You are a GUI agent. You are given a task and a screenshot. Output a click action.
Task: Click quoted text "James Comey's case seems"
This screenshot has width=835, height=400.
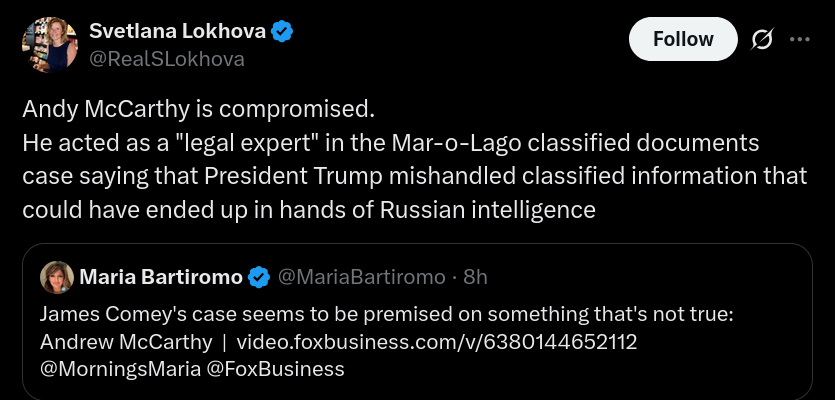tap(150, 314)
